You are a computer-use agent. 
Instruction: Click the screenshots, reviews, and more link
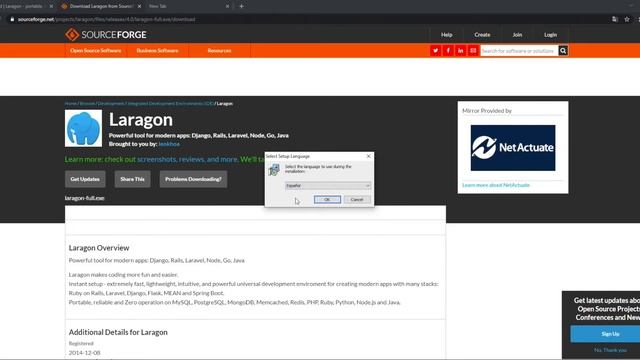click(x=187, y=159)
